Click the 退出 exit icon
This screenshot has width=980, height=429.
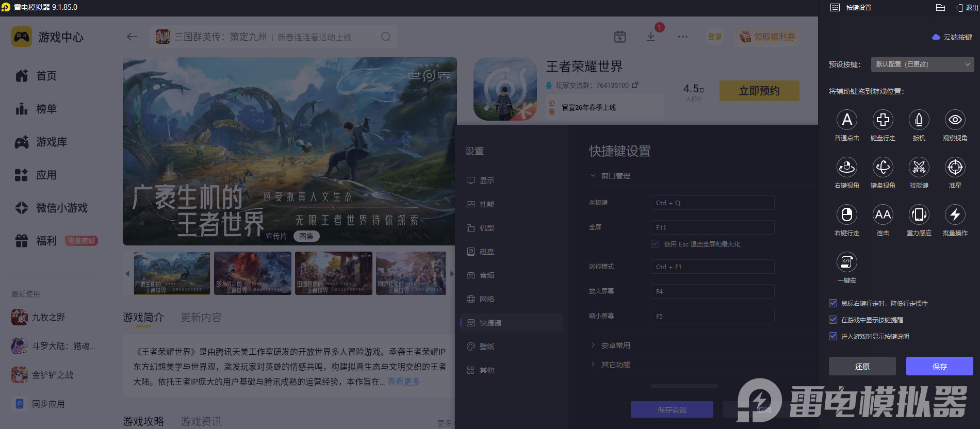[x=966, y=7]
